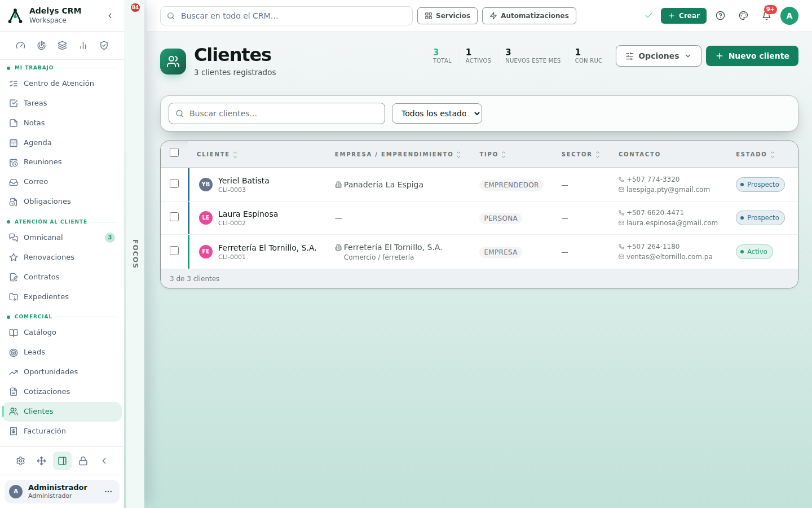
Task: Open sidebar settings gear icon
Action: point(21,461)
